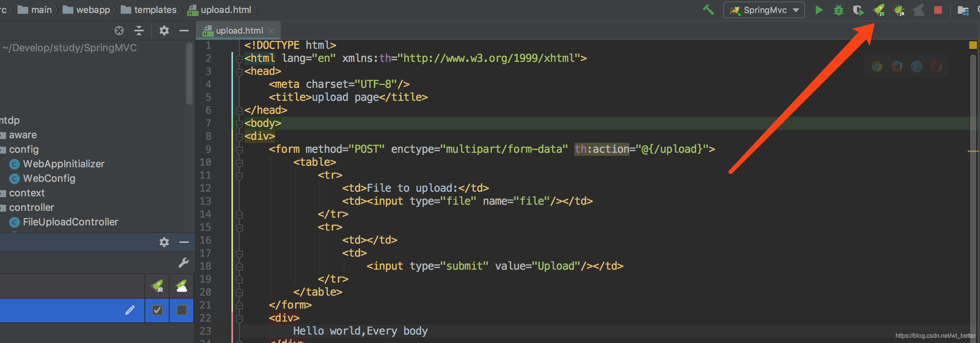980x343 pixels.
Task: Start Debug with JRebel via the JR bug icon
Action: (x=898, y=10)
